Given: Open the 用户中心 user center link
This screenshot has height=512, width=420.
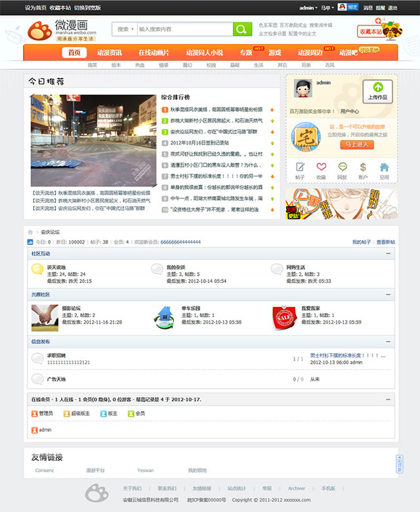Looking at the screenshot, I should pyautogui.click(x=350, y=111).
